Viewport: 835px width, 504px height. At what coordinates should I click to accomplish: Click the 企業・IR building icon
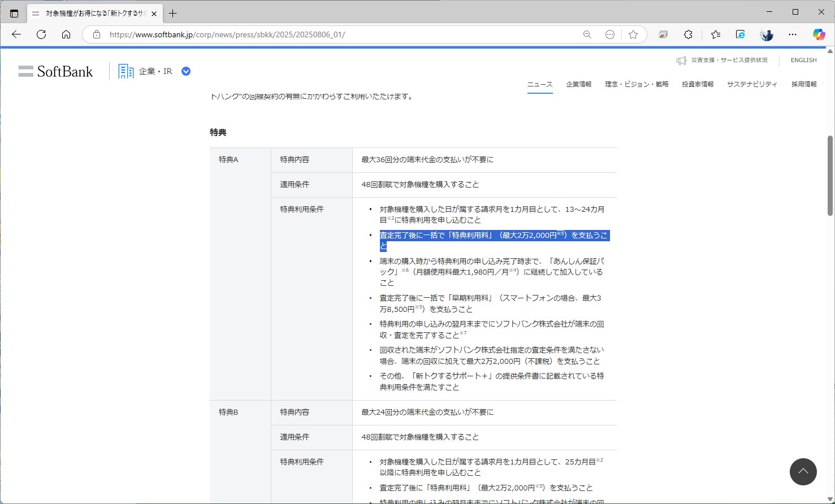pos(126,71)
